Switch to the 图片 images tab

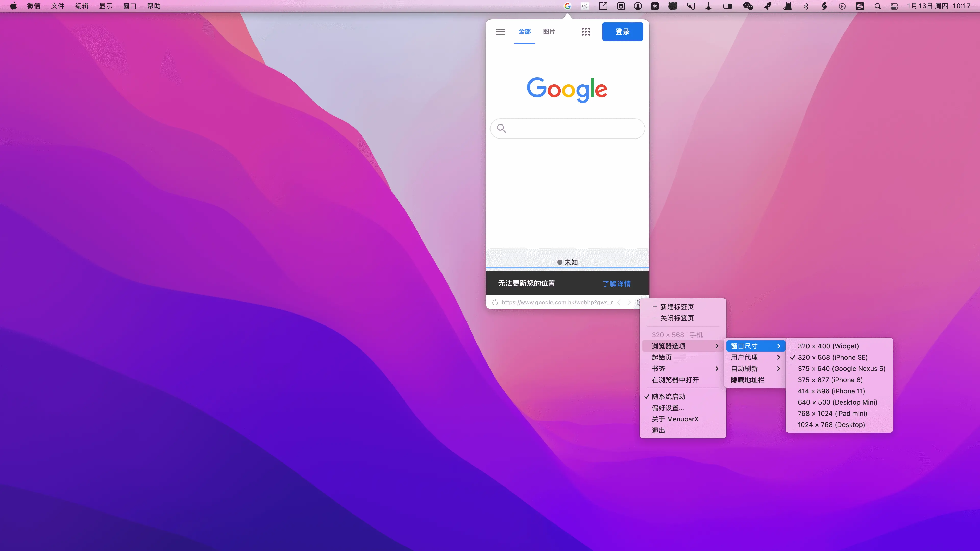pyautogui.click(x=549, y=32)
